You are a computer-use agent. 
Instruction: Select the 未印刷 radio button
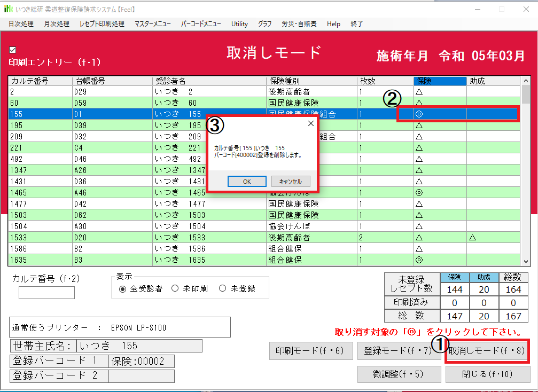[175, 289]
